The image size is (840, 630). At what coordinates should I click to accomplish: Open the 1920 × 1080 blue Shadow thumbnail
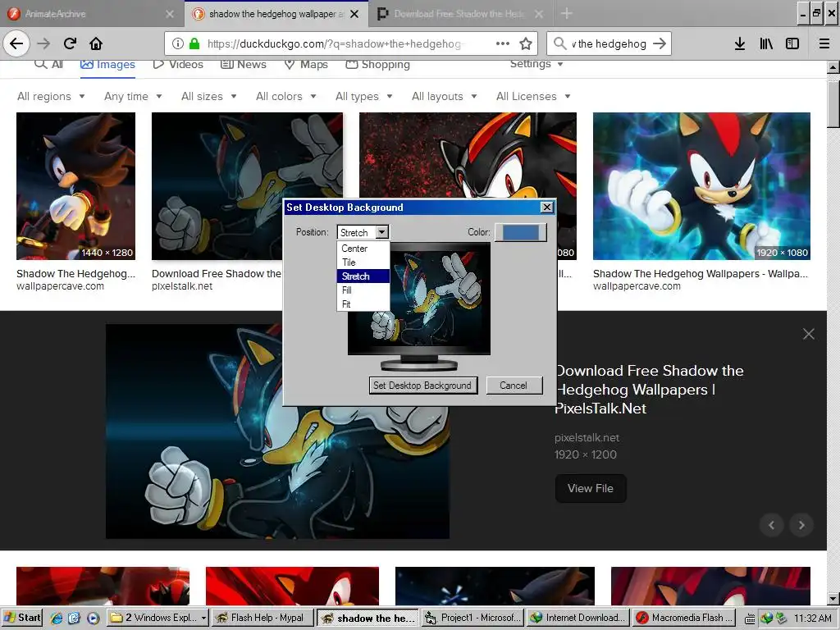point(701,186)
